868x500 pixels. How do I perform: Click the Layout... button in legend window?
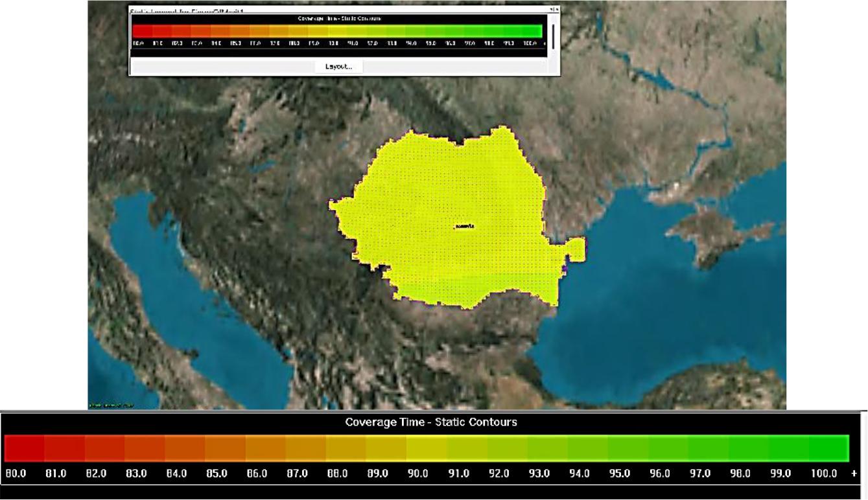pos(338,67)
